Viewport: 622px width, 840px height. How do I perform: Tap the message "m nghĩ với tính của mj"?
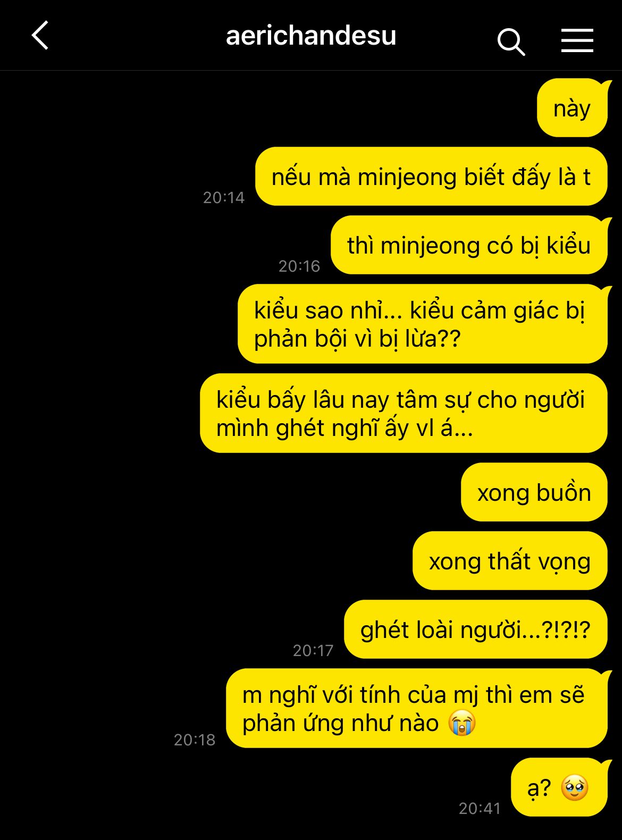[x=417, y=708]
